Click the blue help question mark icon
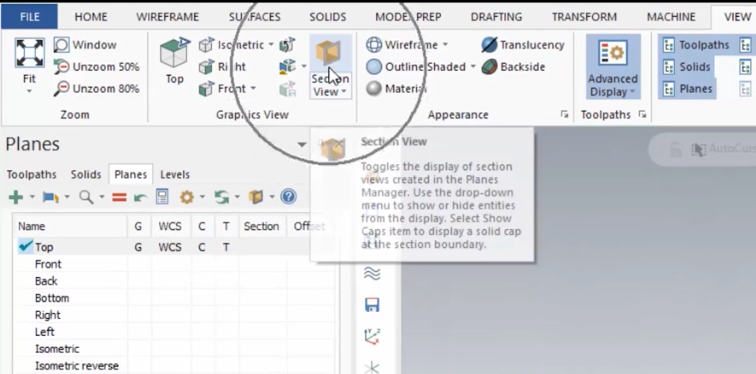This screenshot has height=374, width=756. 288,197
